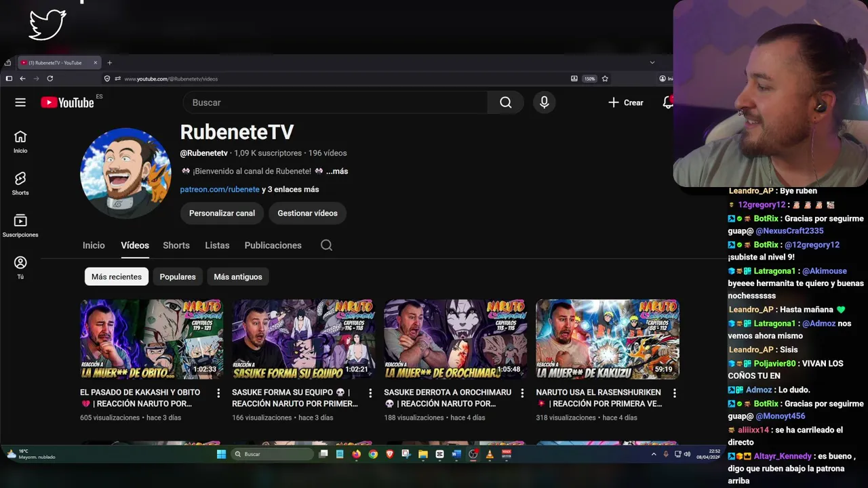Open EL PASADO DE KAKASHI Y OBITO title
The image size is (868, 488).
pos(140,398)
